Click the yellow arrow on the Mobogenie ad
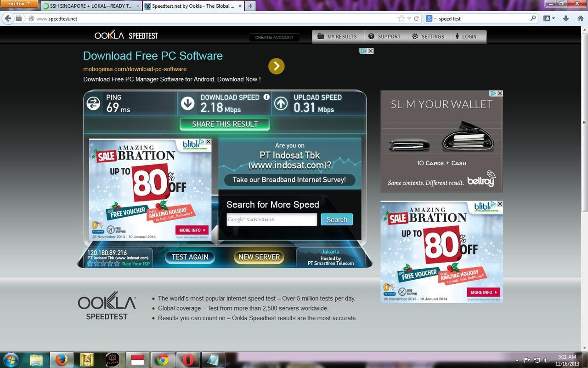 pos(276,66)
